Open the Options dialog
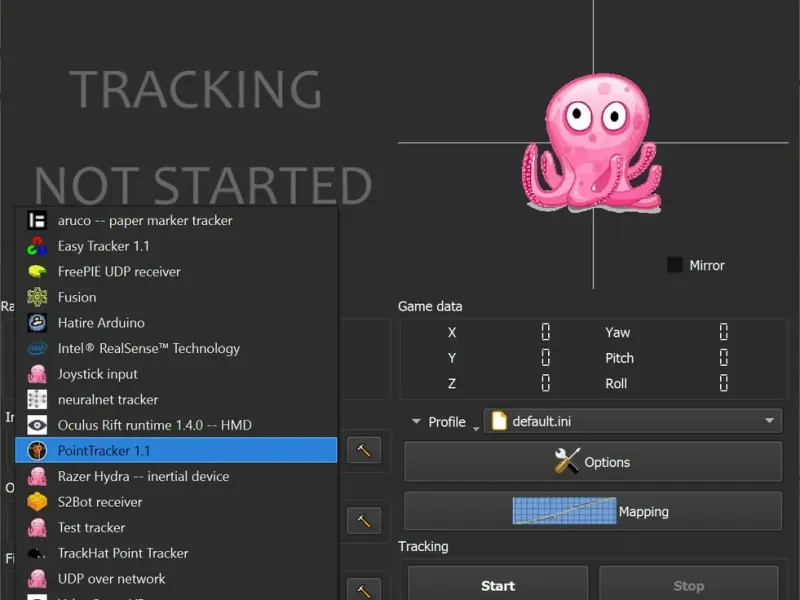 point(593,462)
